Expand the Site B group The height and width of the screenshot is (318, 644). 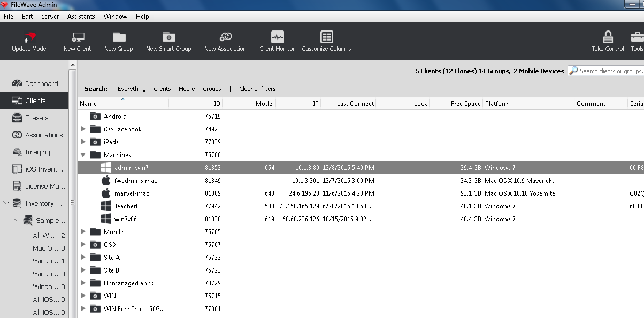coord(83,270)
